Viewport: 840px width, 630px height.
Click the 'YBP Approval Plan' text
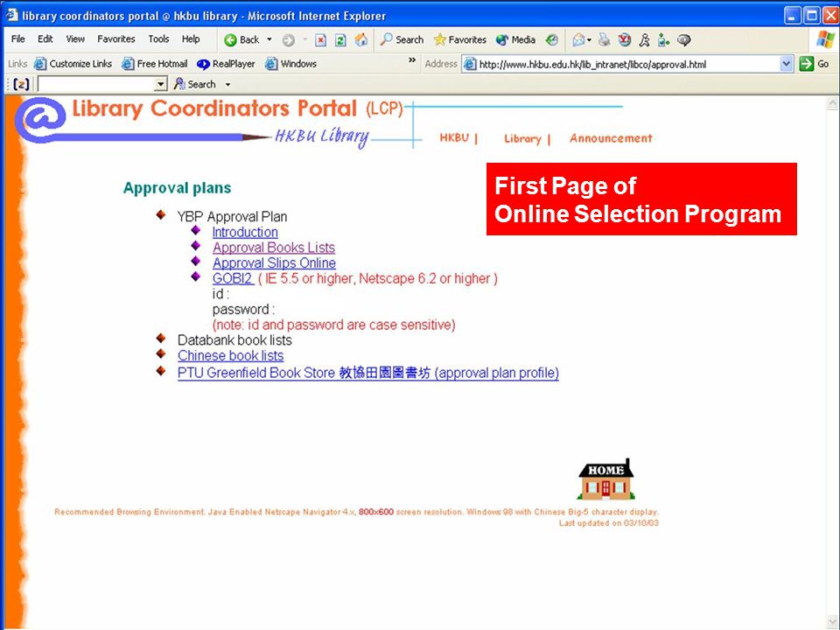pos(232,216)
